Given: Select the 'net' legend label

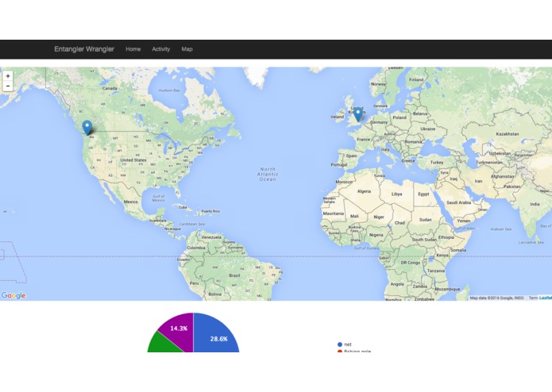Looking at the screenshot, I should (x=348, y=344).
